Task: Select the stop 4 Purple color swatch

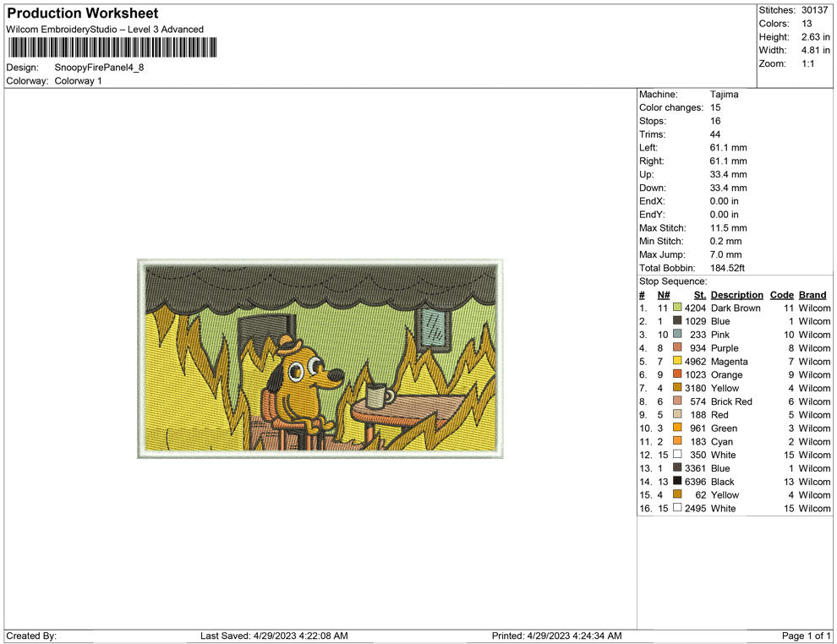Action: point(677,347)
